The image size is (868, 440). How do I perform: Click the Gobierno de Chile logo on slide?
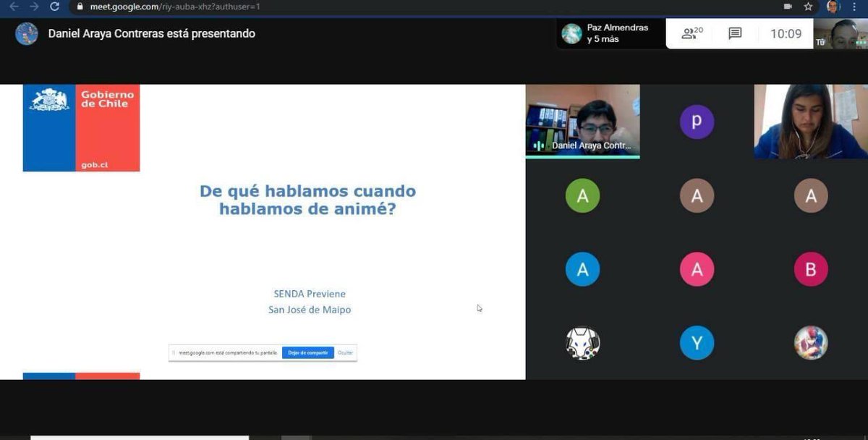pyautogui.click(x=81, y=128)
